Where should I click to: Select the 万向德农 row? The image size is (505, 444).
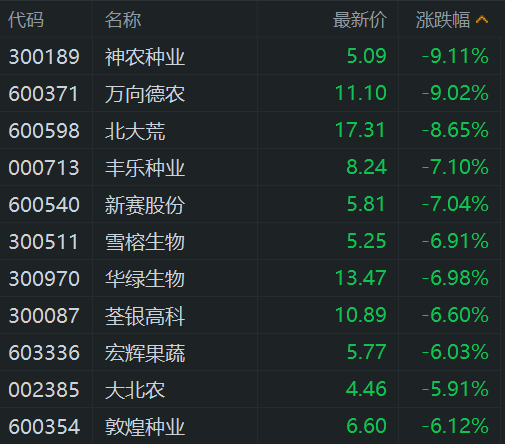tap(250, 93)
